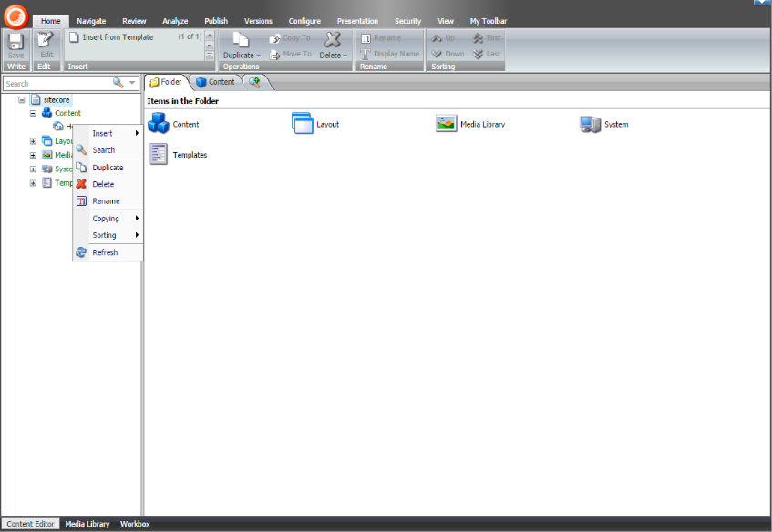The height and width of the screenshot is (532, 772).
Task: Collapse the Content tree node
Action: pyautogui.click(x=33, y=113)
